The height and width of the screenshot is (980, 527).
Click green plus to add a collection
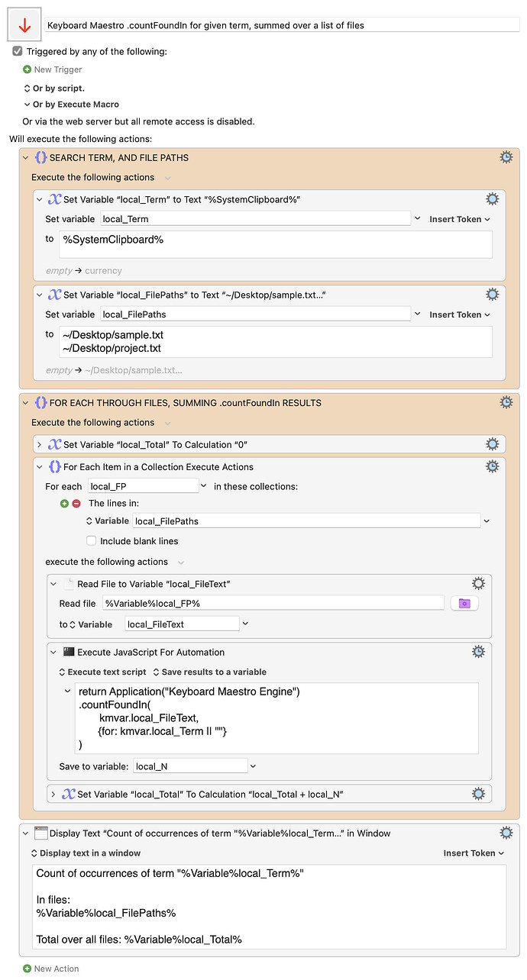65,504
